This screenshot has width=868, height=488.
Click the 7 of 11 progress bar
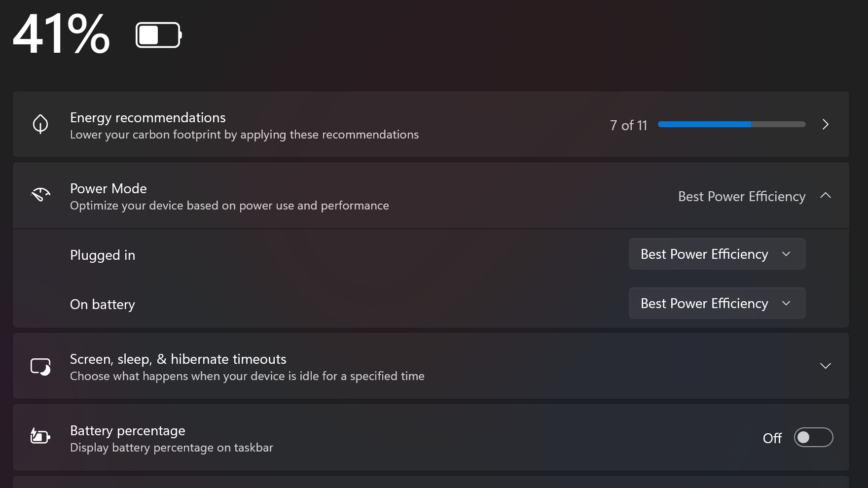pyautogui.click(x=731, y=124)
